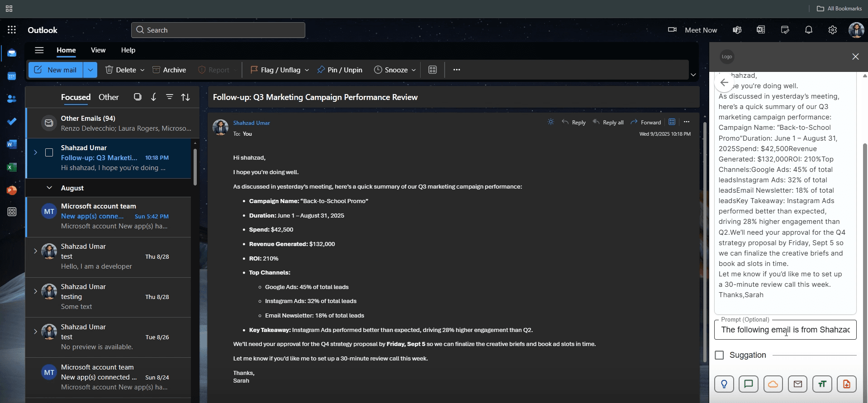Open more message actions ellipsis
The height and width of the screenshot is (403, 868).
[x=687, y=122]
